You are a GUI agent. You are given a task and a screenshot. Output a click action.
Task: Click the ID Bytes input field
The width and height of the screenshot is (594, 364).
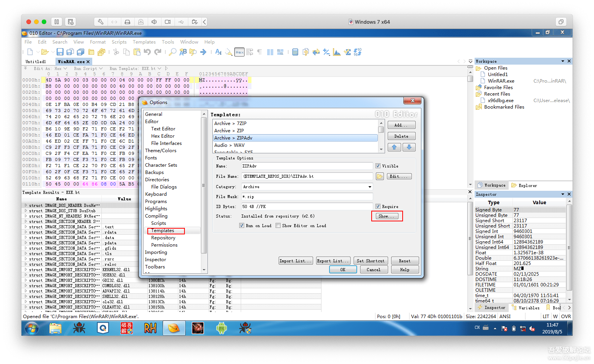(x=307, y=206)
